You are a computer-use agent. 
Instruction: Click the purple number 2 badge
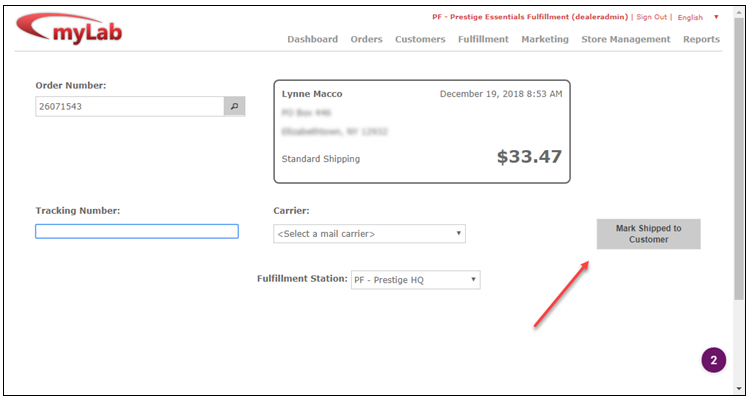[714, 360]
